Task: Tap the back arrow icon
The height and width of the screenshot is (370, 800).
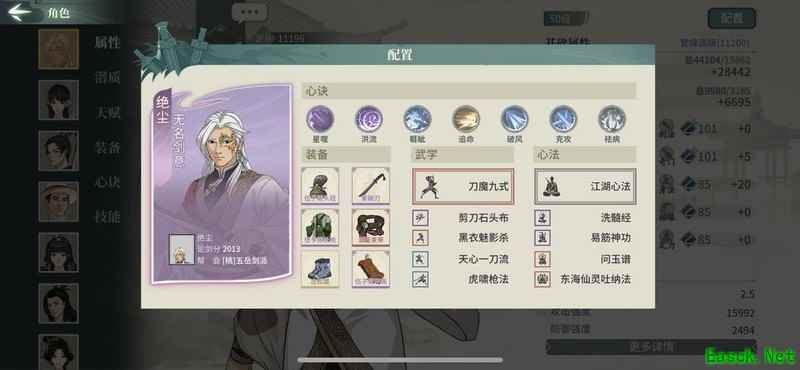Action: point(19,12)
